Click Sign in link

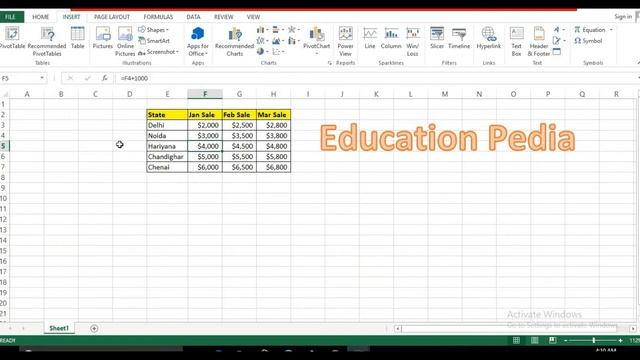point(623,17)
